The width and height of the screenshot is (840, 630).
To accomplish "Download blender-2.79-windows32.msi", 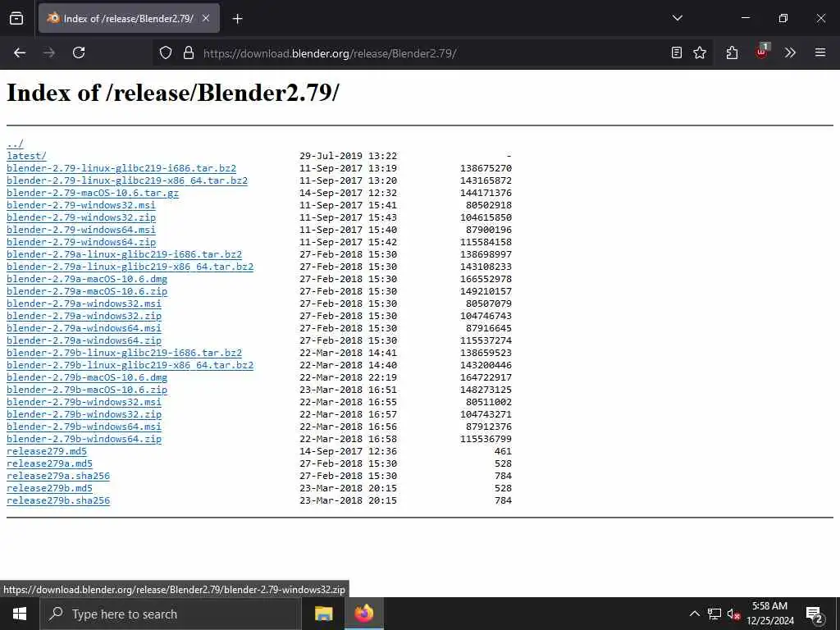I will 81,205.
